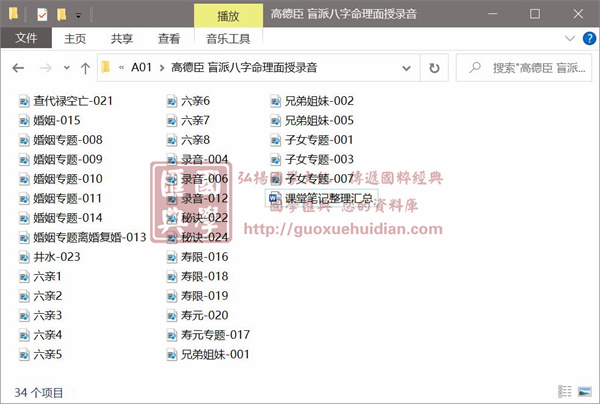Select the file 婚姻专题-011
Image resolution: width=600 pixels, height=404 pixels.
pos(60,199)
